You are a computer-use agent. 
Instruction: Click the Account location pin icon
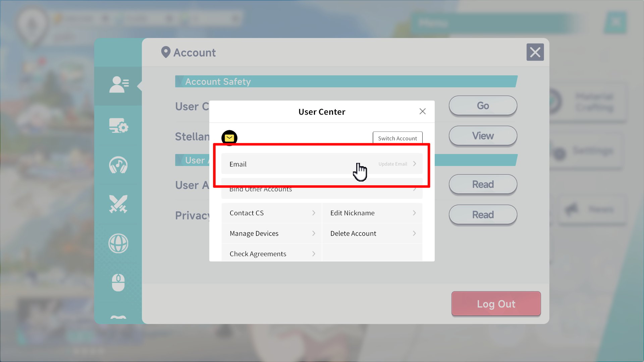tap(166, 52)
